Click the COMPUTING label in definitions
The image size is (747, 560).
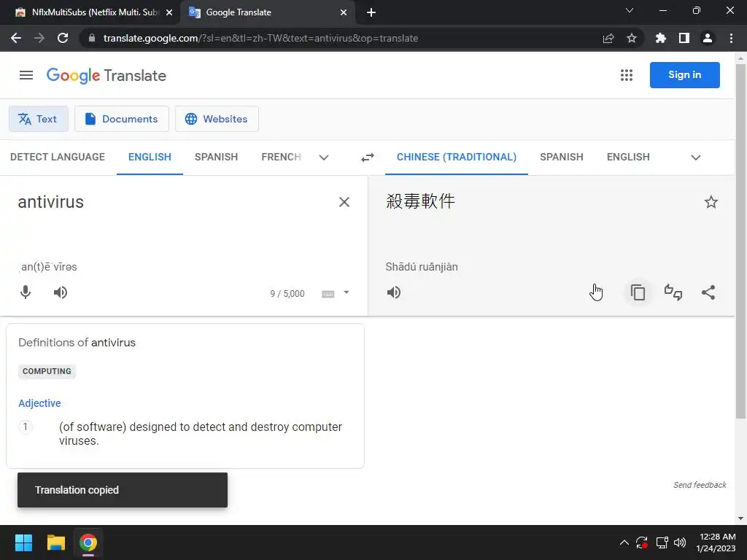(47, 371)
